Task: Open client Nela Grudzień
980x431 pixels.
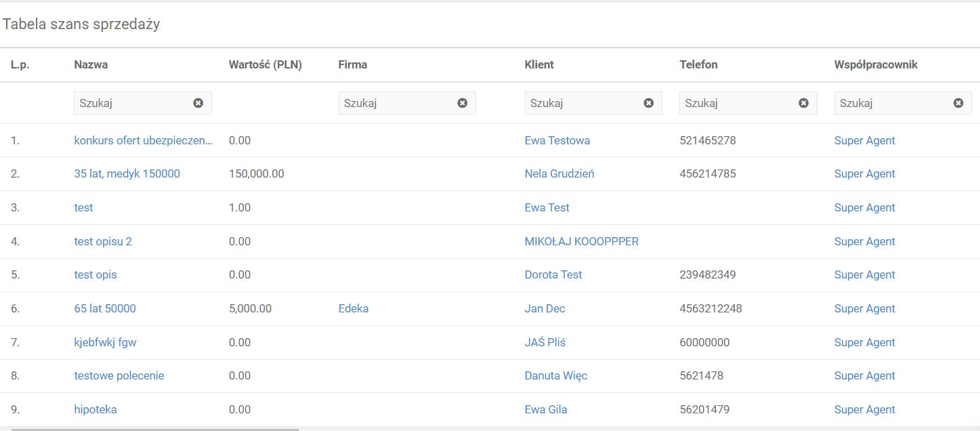Action: pos(559,174)
